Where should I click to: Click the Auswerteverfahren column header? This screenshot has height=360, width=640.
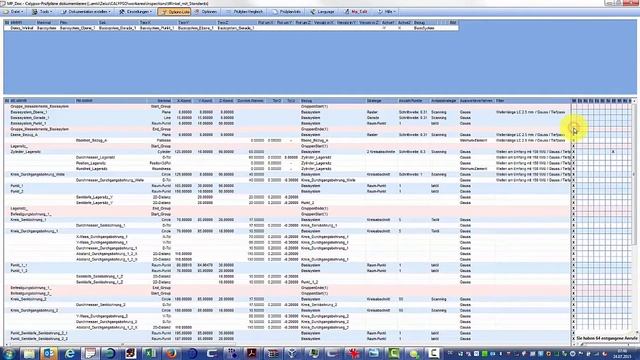[x=476, y=100]
